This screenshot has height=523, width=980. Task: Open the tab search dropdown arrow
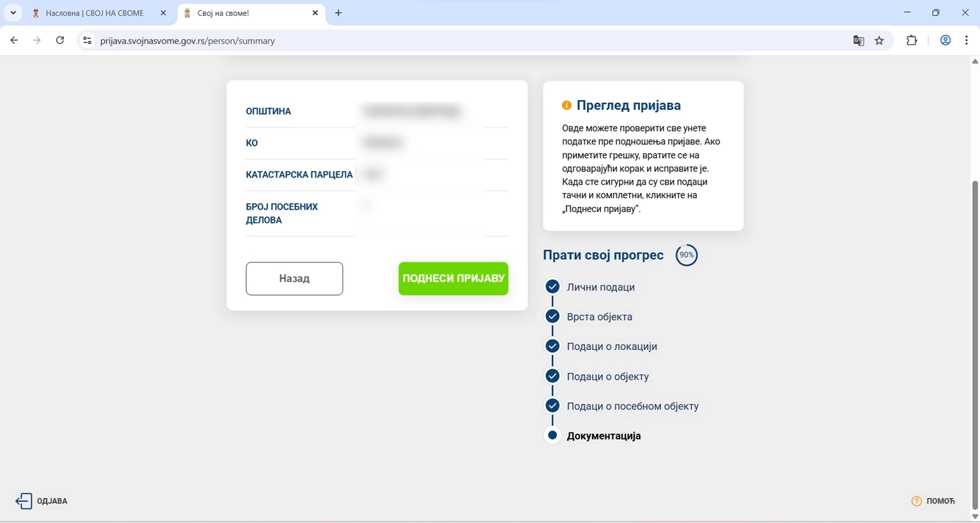click(x=13, y=13)
